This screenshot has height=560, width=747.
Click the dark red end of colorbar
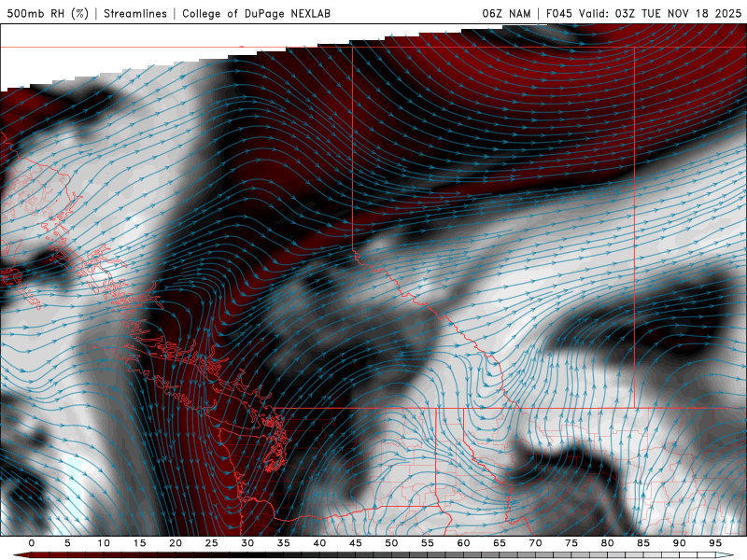click(x=21, y=555)
